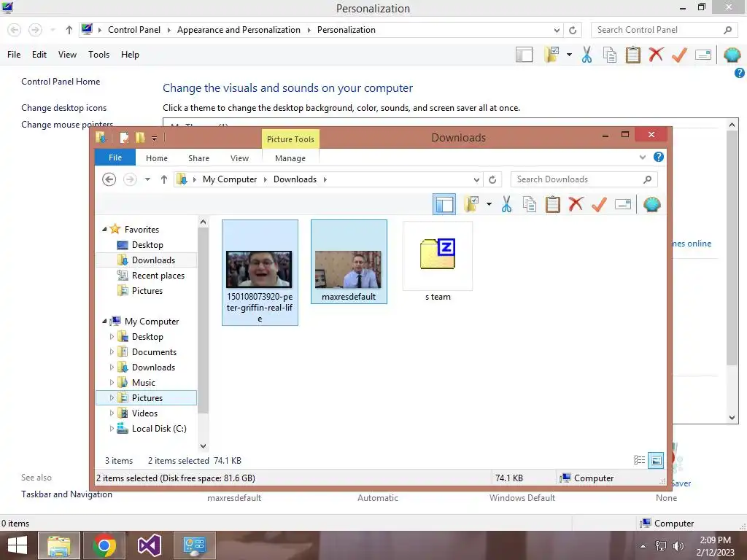Select the peter-griffin-real-life image thumbnail
The height and width of the screenshot is (560, 747).
point(260,273)
